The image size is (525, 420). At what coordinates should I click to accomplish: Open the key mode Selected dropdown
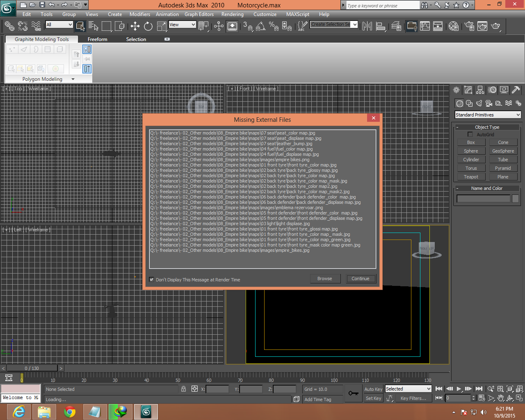tap(408, 389)
